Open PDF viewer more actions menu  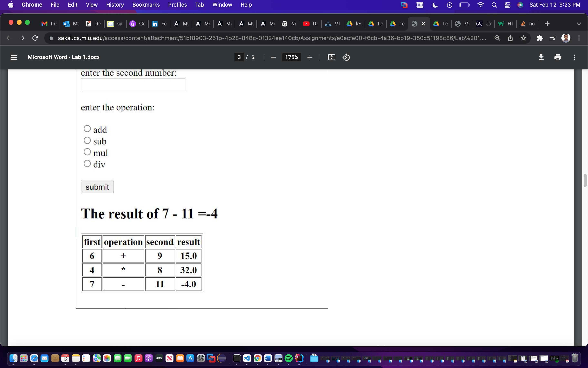tap(574, 57)
